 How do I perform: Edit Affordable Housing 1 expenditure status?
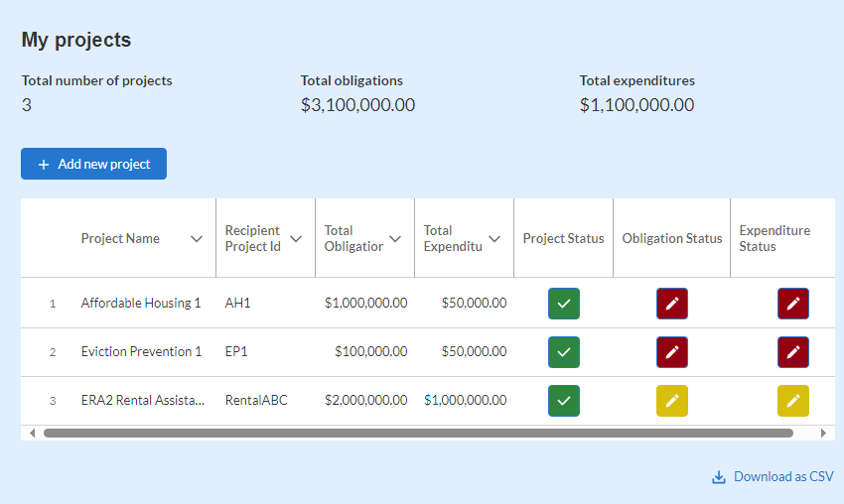point(793,304)
